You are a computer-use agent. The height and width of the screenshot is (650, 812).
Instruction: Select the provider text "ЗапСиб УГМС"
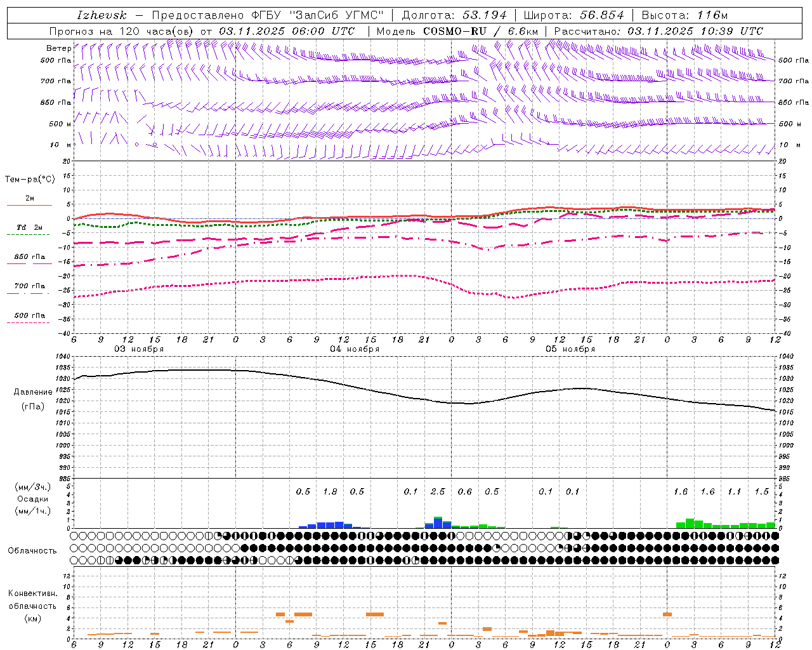(x=336, y=15)
